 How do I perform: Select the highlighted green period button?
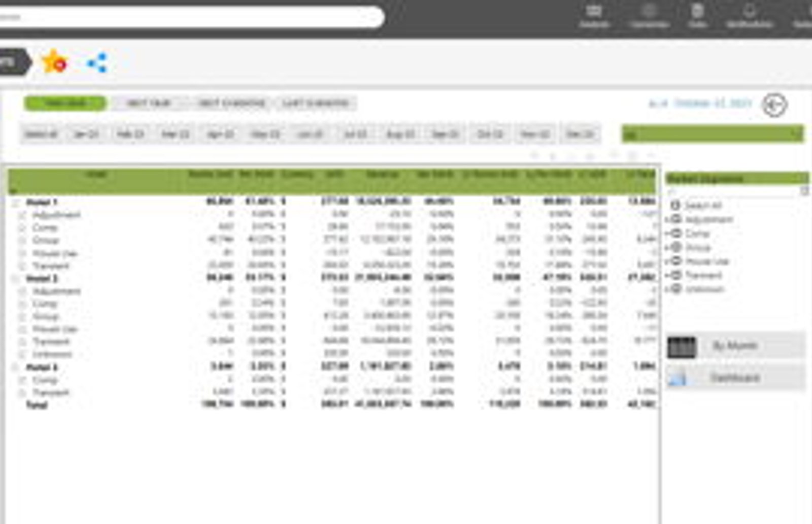tap(65, 104)
